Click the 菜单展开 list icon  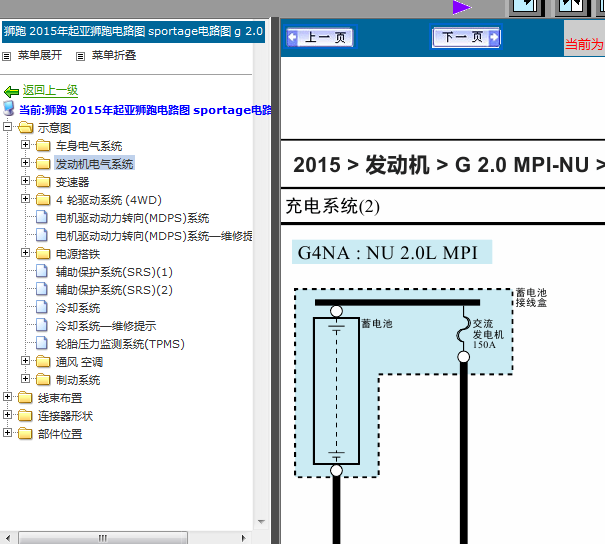[6, 57]
